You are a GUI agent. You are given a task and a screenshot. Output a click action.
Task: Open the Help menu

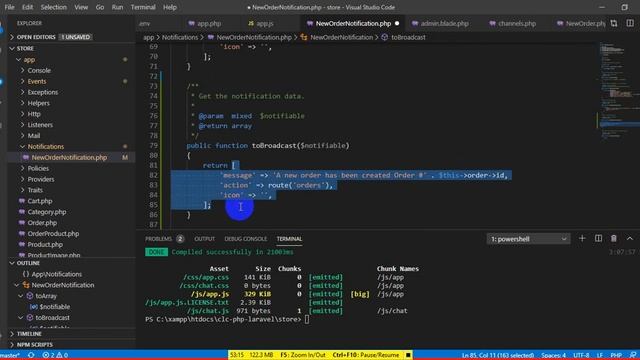(170, 7)
